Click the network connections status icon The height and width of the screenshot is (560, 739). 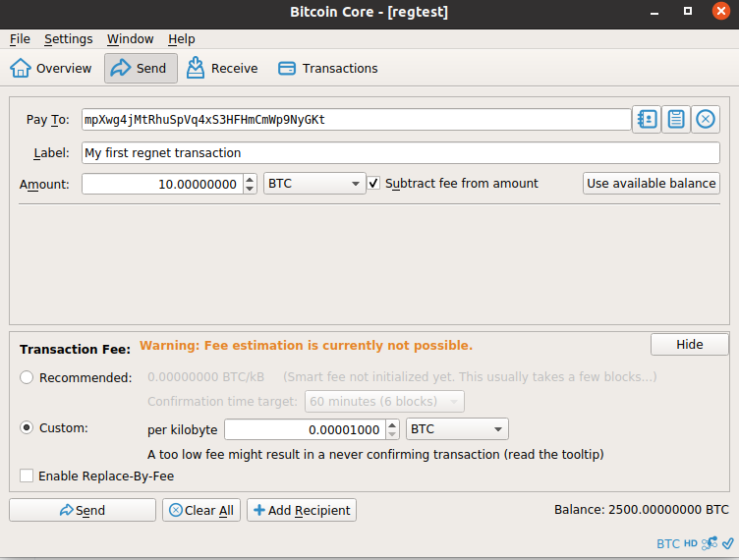click(x=710, y=543)
